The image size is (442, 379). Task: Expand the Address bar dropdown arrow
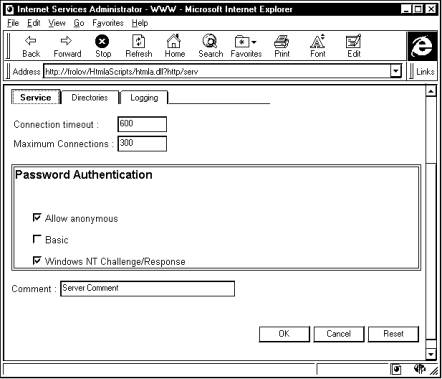[396, 71]
